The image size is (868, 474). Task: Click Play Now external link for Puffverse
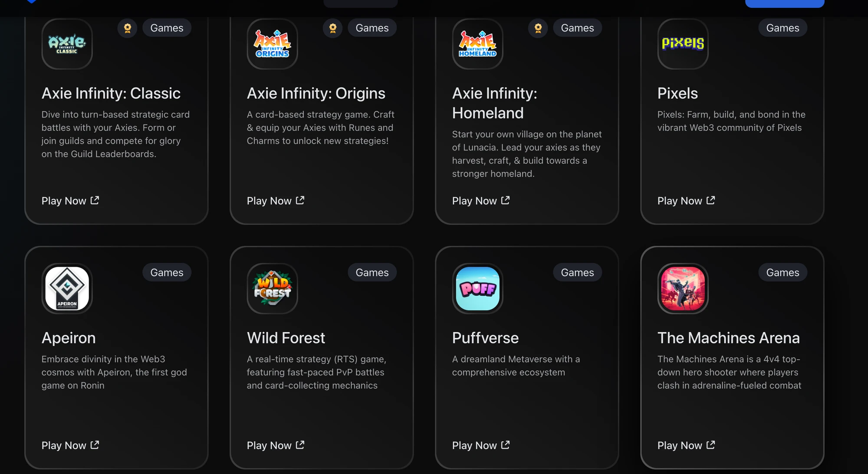click(x=480, y=445)
